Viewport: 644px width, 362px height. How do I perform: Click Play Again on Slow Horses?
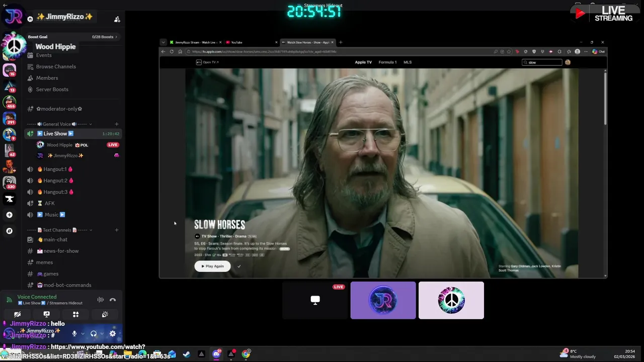pyautogui.click(x=212, y=266)
